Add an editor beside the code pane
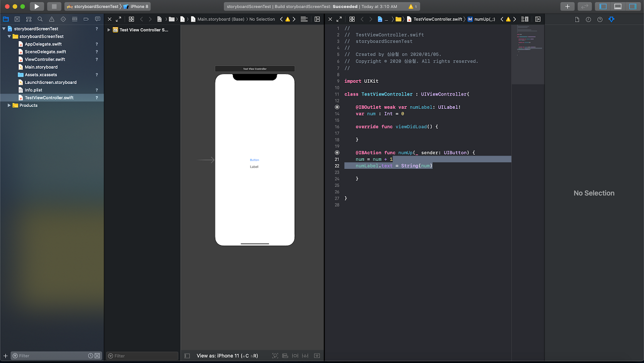644x363 pixels. tap(538, 19)
